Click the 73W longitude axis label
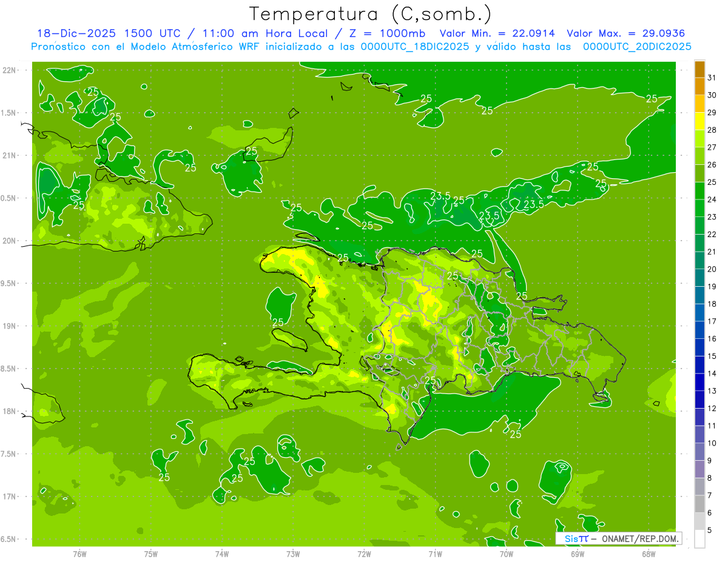 coord(293,554)
